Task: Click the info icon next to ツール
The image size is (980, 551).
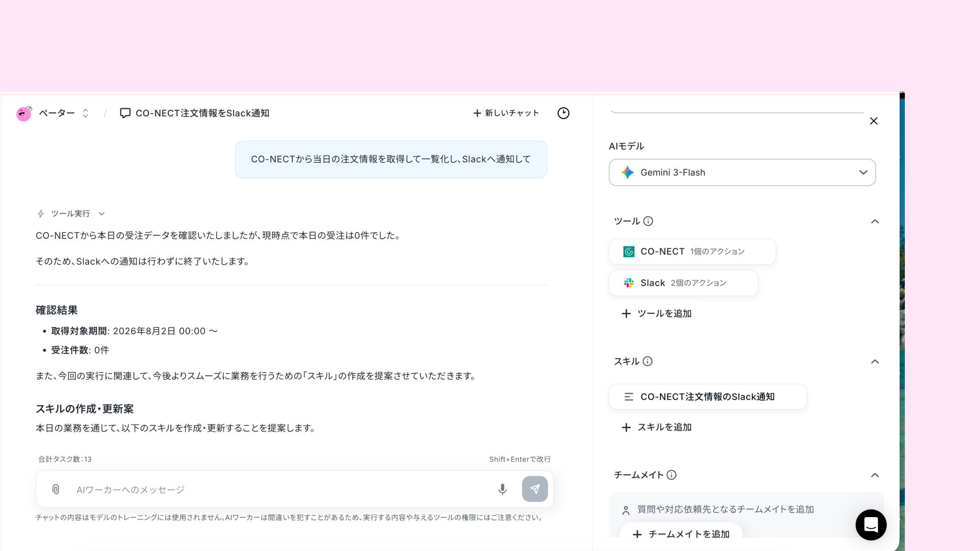Action: 648,221
